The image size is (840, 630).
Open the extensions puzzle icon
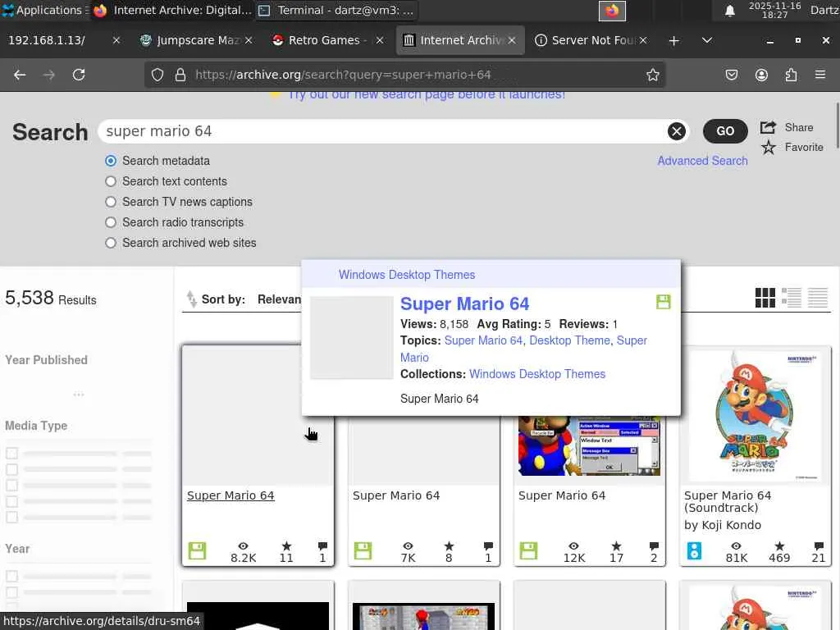click(x=791, y=75)
